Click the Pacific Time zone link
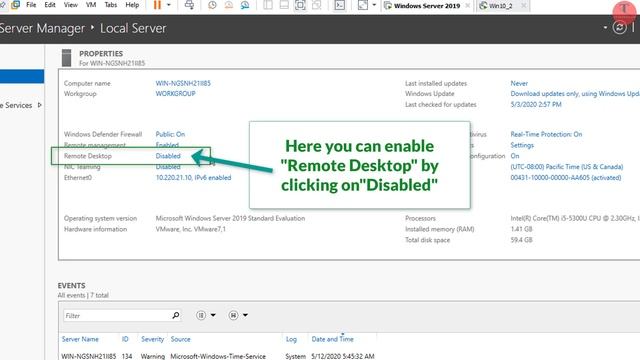Viewport: 640px width, 360px height. pos(567,167)
